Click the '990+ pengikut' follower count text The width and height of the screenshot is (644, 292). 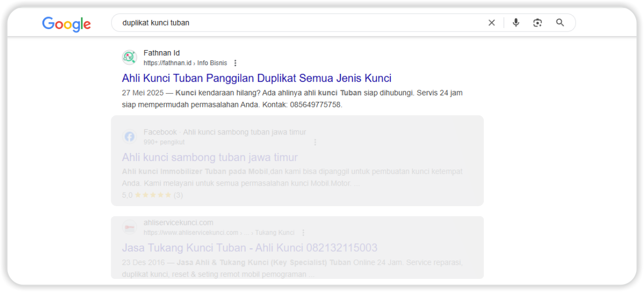(164, 142)
